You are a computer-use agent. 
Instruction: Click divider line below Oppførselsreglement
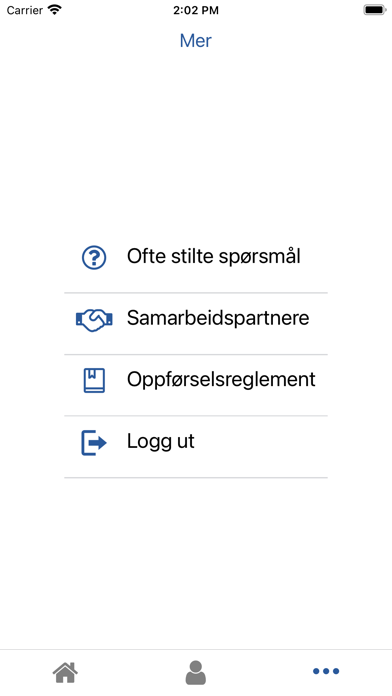196,416
